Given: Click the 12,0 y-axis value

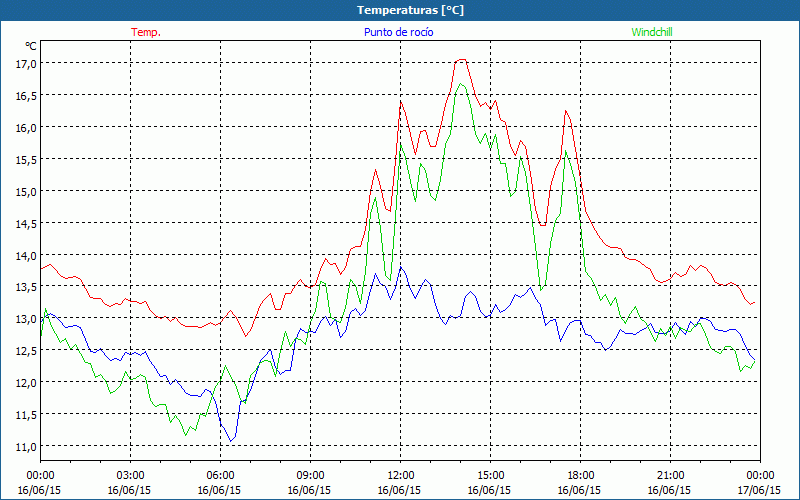Looking at the screenshot, I should 28,383.
